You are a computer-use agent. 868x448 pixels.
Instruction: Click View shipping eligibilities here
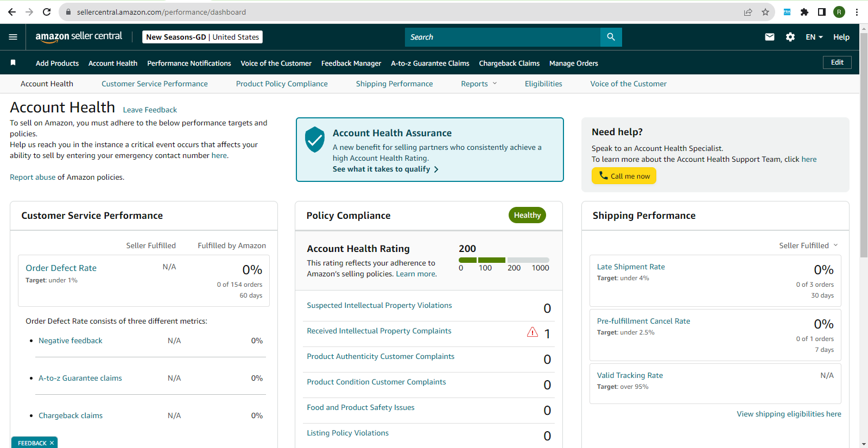(789, 414)
